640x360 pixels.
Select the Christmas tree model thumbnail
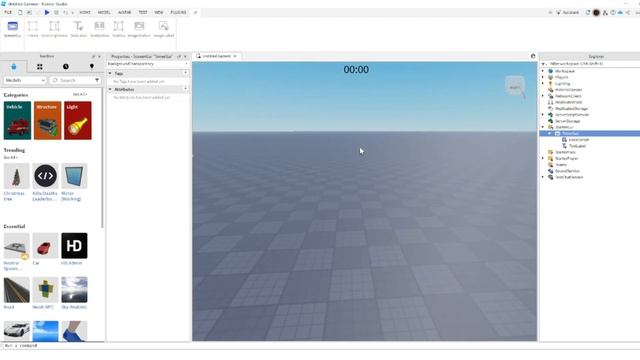(17, 176)
